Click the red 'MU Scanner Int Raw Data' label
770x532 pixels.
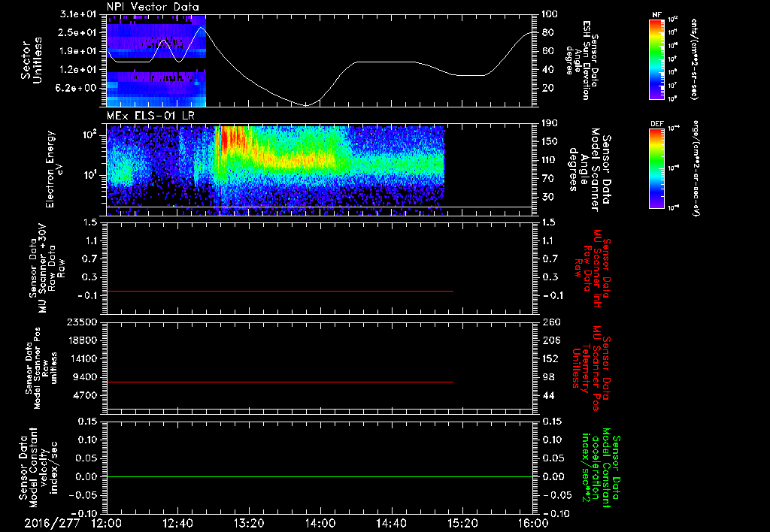click(x=593, y=268)
